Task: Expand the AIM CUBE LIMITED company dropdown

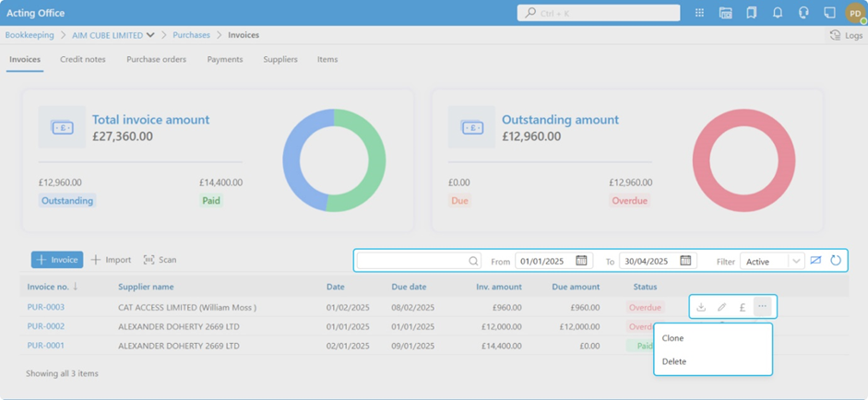Action: 150,35
